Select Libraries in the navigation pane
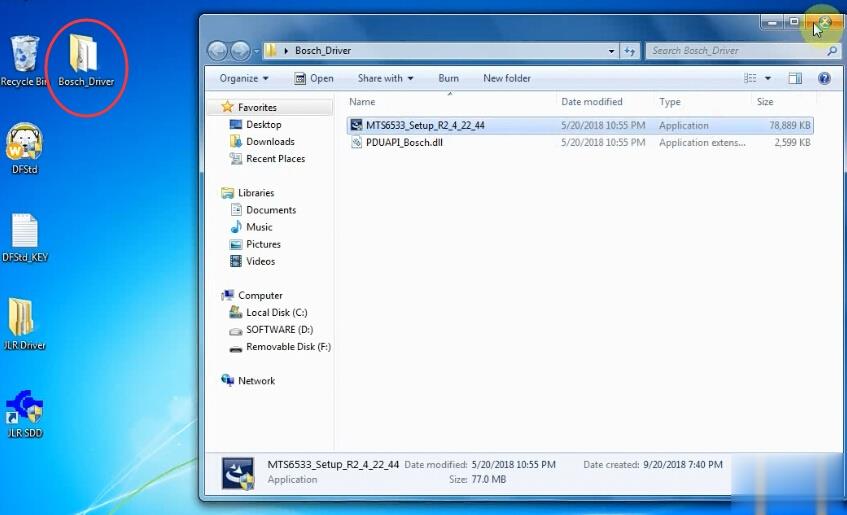Image resolution: width=847 pixels, height=515 pixels. (256, 193)
